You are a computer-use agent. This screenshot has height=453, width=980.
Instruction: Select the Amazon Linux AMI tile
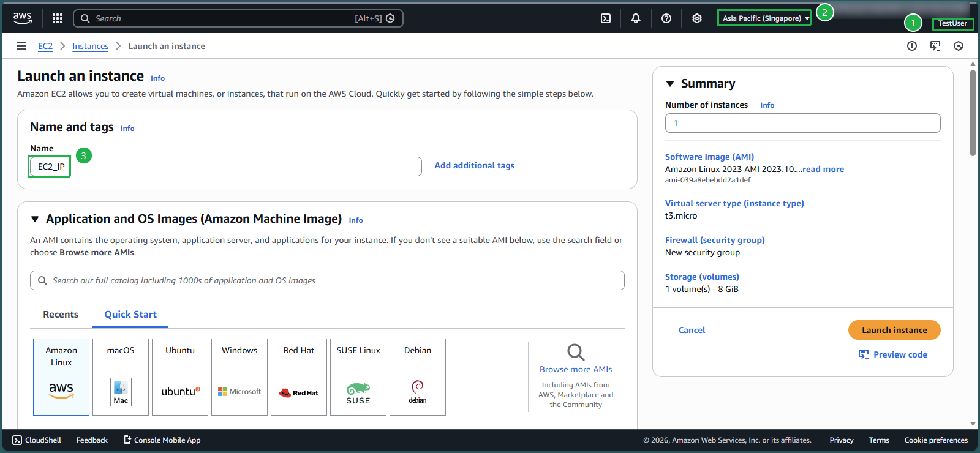[61, 377]
